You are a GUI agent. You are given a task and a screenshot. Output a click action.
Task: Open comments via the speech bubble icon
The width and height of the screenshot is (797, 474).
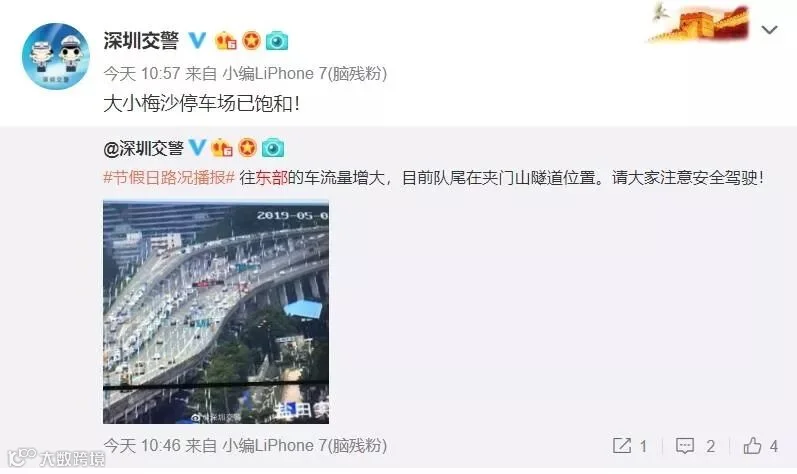[x=685, y=446]
